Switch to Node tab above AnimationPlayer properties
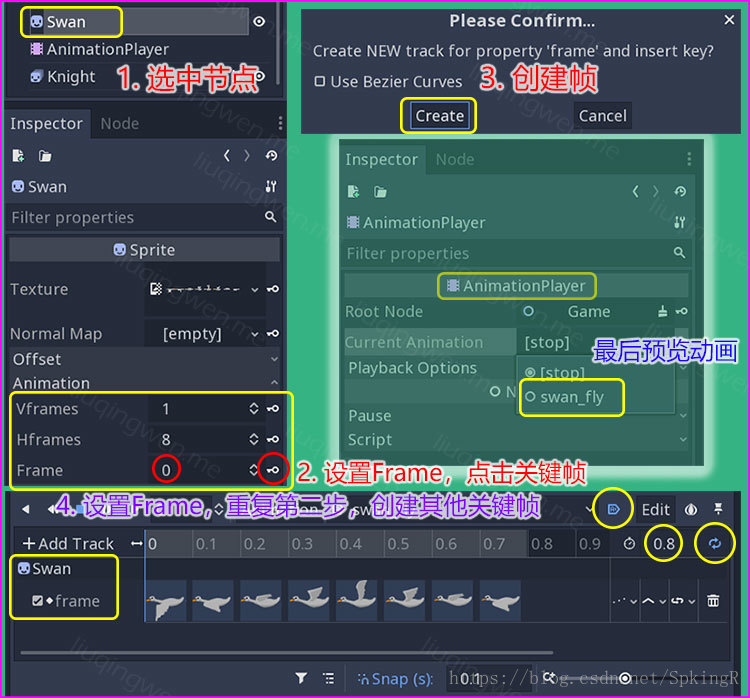Screen dimensions: 750x698 [455, 159]
